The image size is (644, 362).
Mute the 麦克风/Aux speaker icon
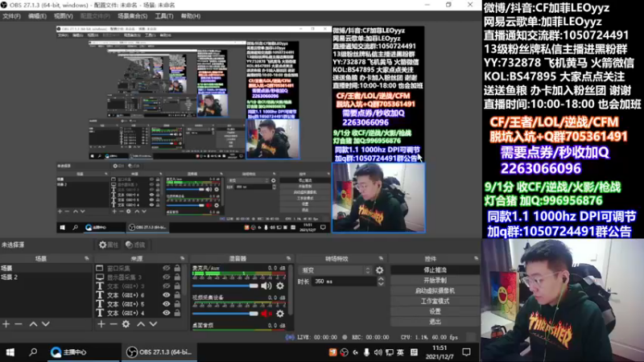pos(266,286)
